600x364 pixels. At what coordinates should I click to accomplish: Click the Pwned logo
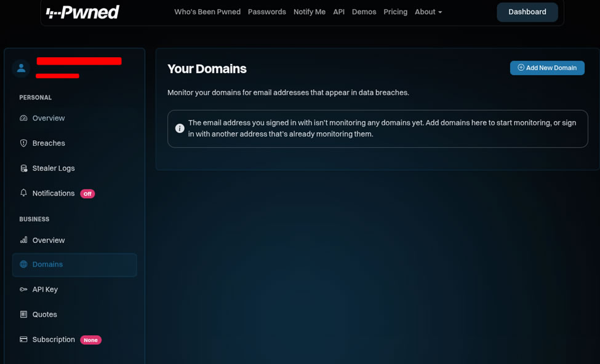(82, 12)
